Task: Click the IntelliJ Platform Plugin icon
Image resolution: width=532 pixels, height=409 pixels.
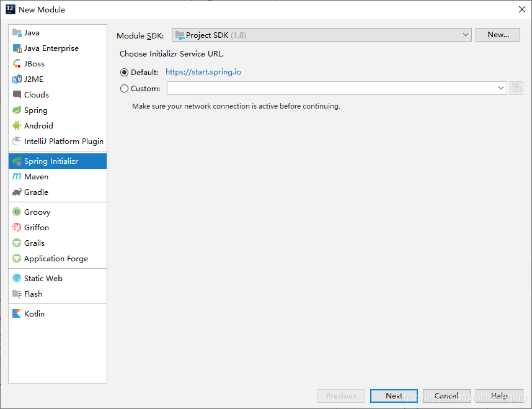Action: pyautogui.click(x=17, y=141)
